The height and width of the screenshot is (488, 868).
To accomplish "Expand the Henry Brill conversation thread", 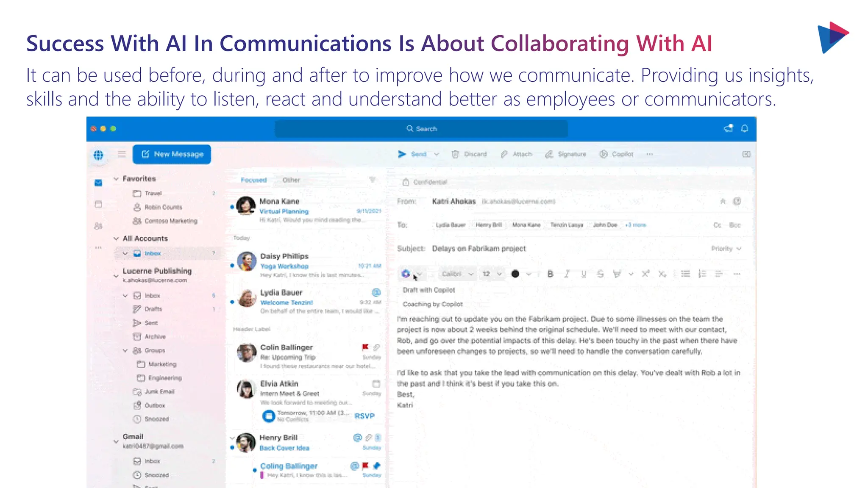I will [x=232, y=438].
